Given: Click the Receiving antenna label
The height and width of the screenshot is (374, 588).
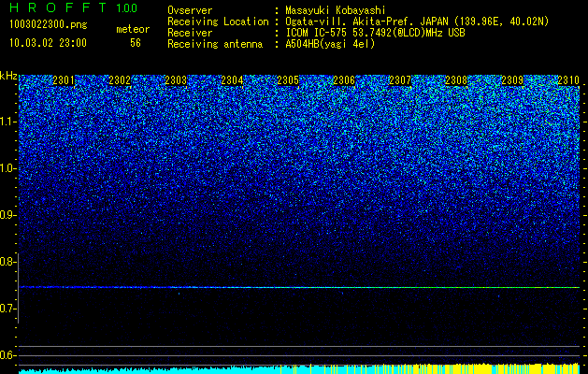Looking at the screenshot, I should pos(215,44).
